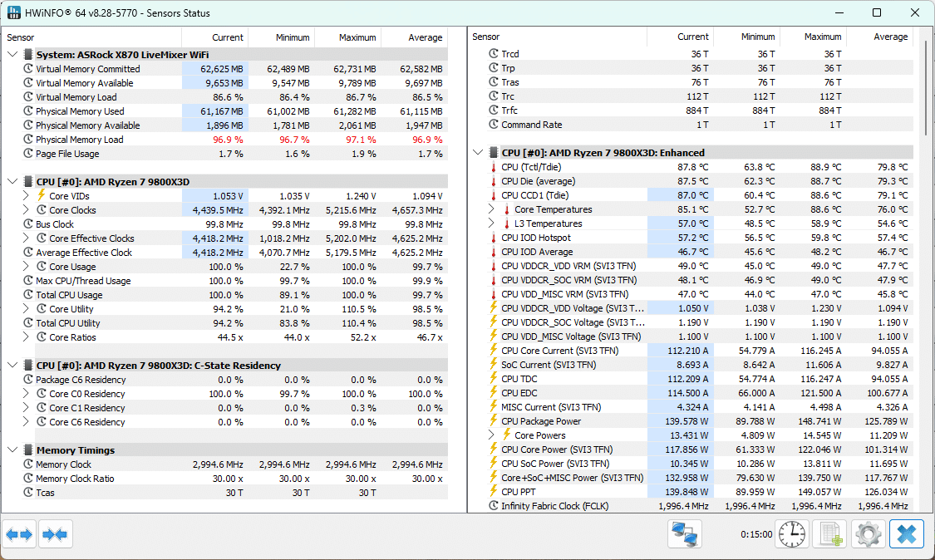Click the right pane's Maximum column header
The height and width of the screenshot is (560, 935).
tap(814, 37)
